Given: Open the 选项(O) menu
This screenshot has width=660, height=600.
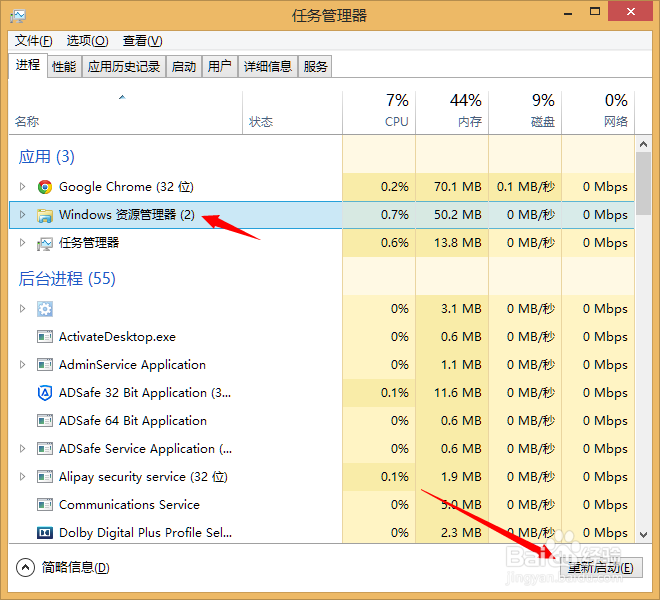Looking at the screenshot, I should pyautogui.click(x=88, y=41).
